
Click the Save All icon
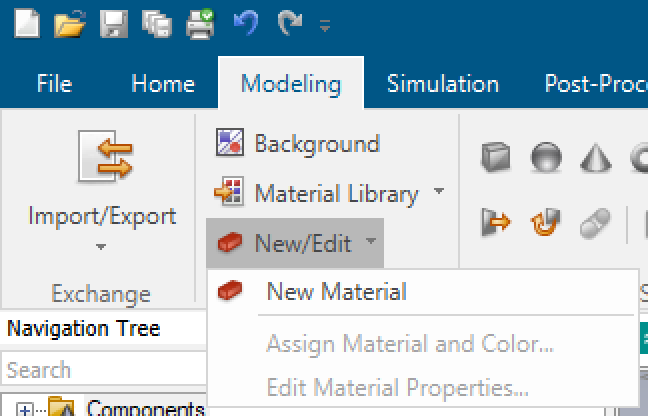click(156, 24)
